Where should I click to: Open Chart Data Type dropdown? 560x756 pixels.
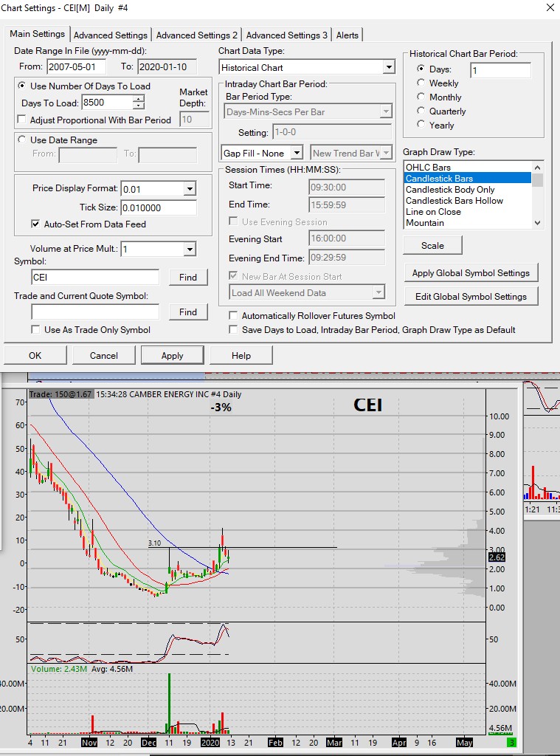(389, 67)
